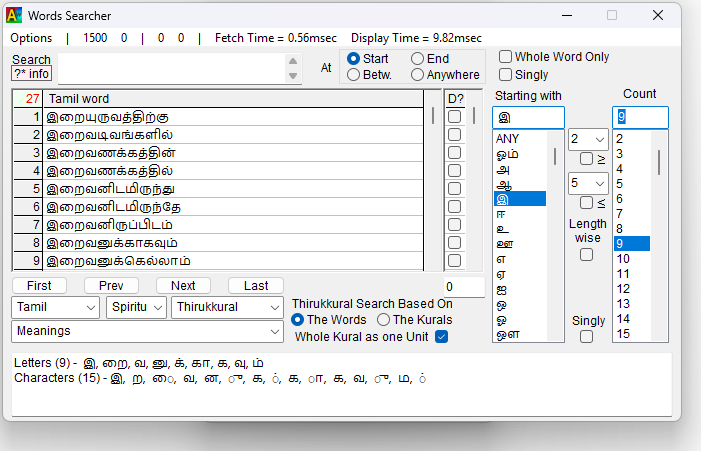The height and width of the screenshot is (451, 701).
Task: Select 15 in the Count list
Action: (632, 334)
